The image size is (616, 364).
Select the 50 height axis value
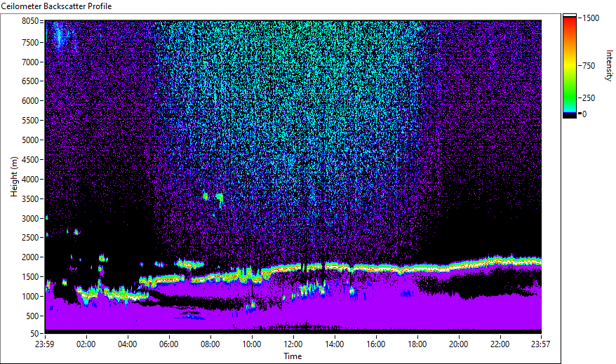(x=34, y=333)
